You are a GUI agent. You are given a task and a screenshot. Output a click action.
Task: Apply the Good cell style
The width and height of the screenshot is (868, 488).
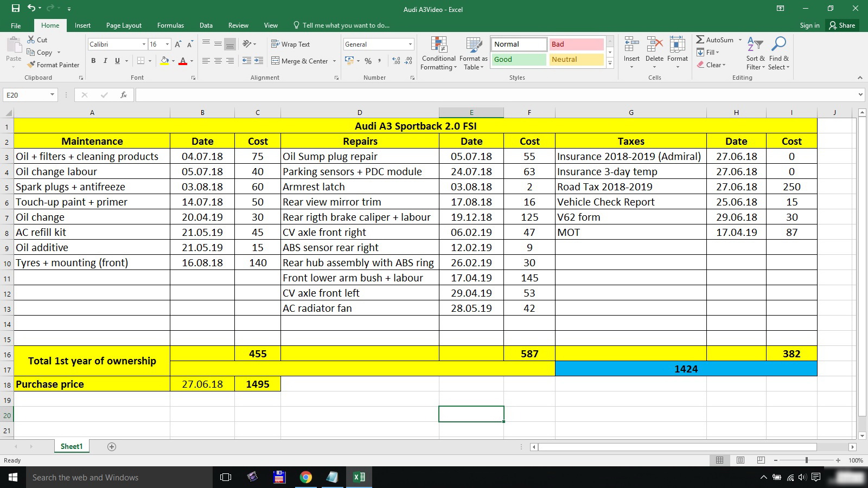tap(519, 60)
